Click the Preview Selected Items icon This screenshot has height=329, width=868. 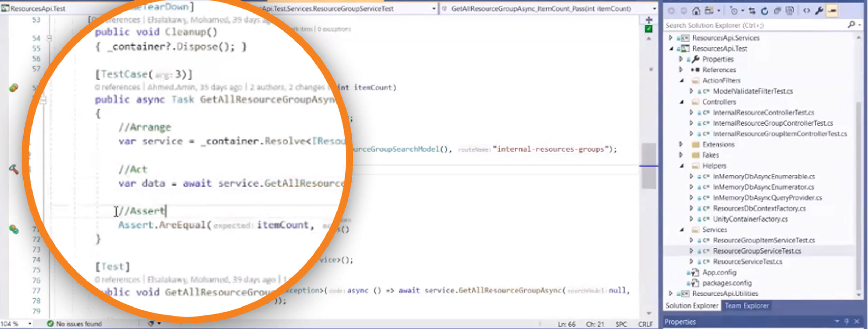coord(832,10)
